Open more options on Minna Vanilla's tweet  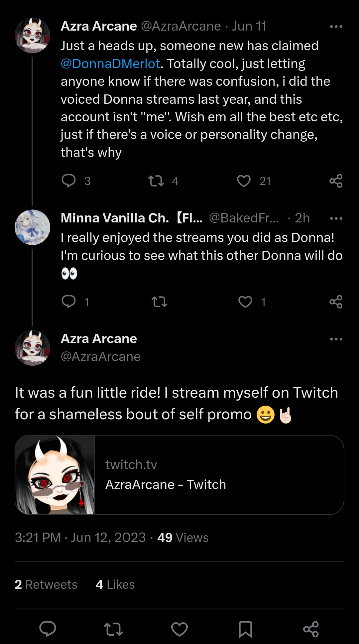click(336, 218)
